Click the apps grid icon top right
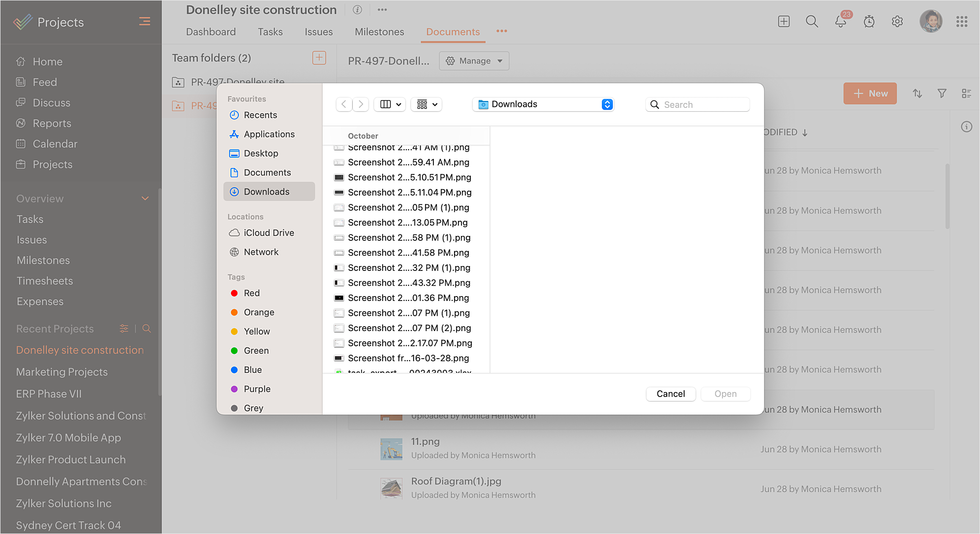Image resolution: width=980 pixels, height=534 pixels. [962, 22]
